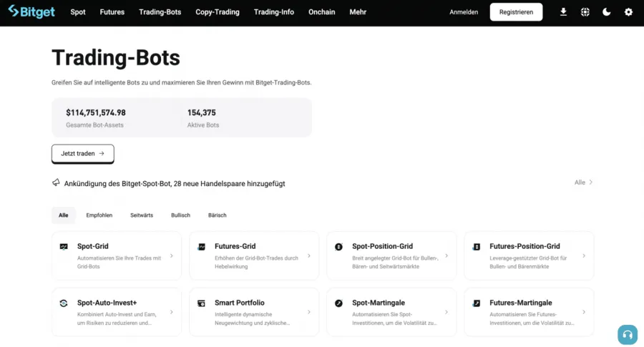The image size is (644, 347).
Task: Open the support headset chat button
Action: [628, 335]
